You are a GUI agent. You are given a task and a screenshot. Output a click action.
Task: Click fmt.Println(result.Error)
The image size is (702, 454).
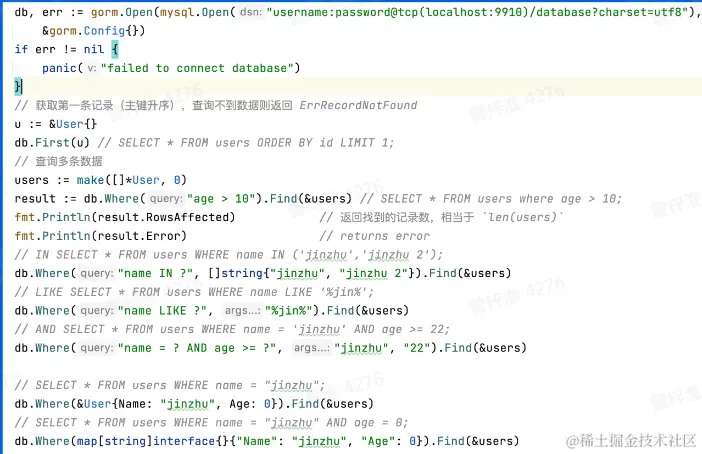pos(100,236)
